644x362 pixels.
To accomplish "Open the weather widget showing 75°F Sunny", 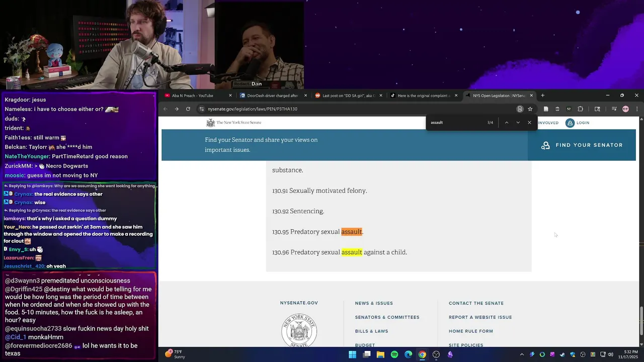I will [176, 354].
